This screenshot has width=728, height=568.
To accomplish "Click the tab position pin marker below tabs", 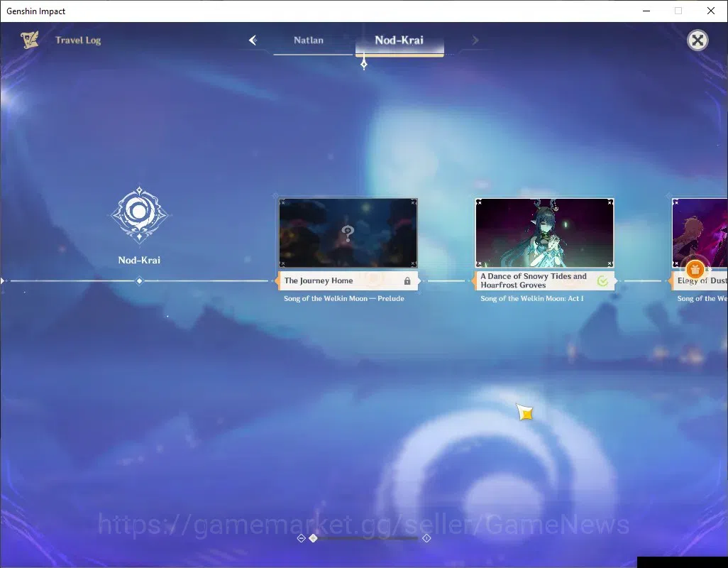I will (364, 62).
